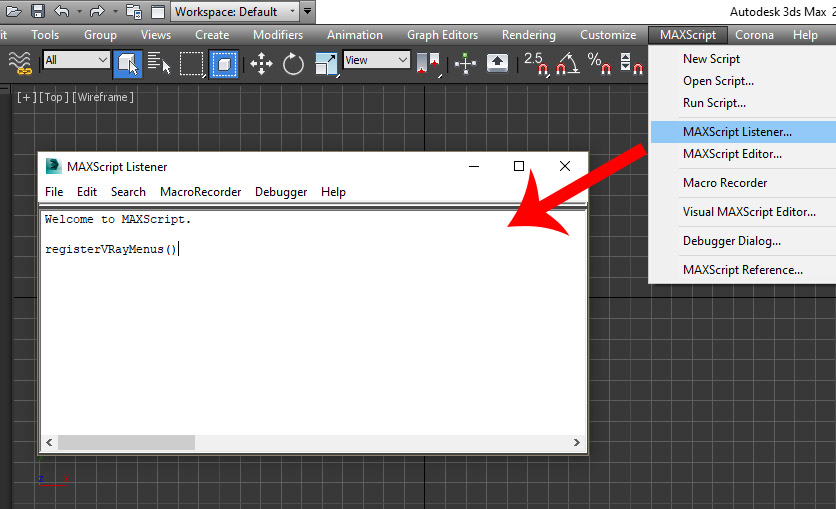836x509 pixels.
Task: Click the registerVRayMenus() line in Listener
Action: coord(110,249)
